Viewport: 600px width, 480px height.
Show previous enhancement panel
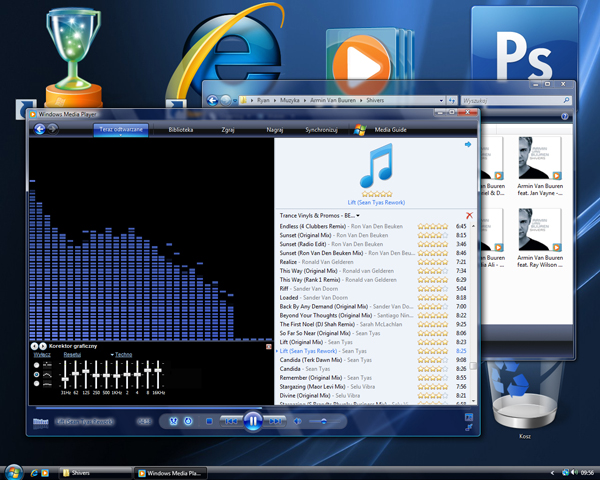click(34, 346)
